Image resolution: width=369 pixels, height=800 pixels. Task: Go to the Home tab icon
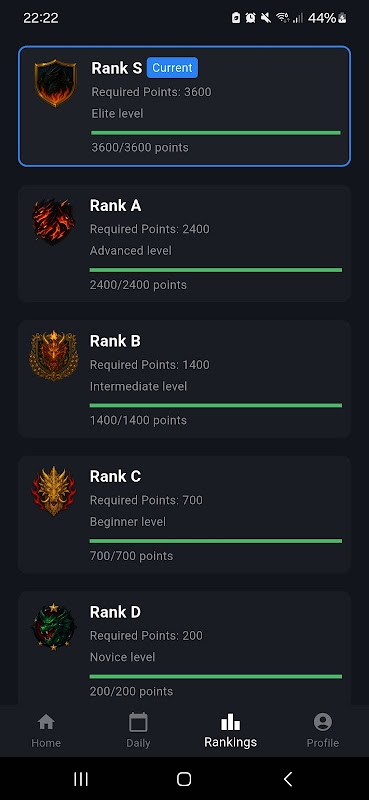click(x=46, y=722)
